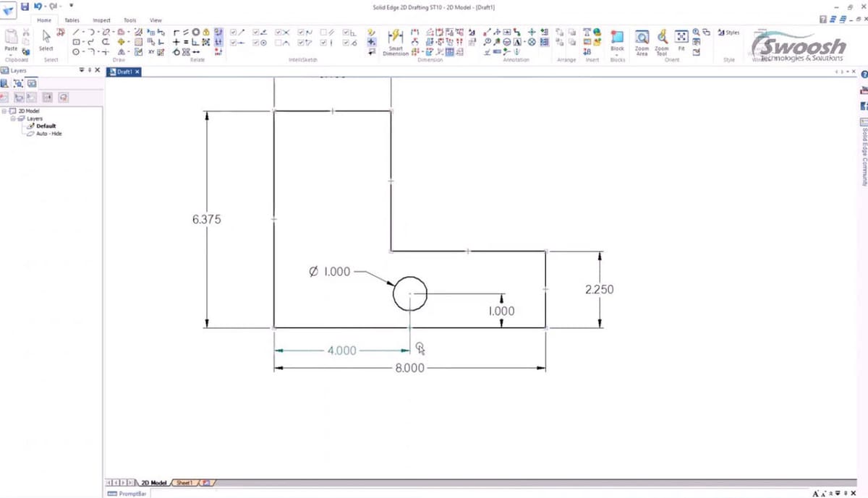Image resolution: width=868 pixels, height=498 pixels.
Task: Toggle the IntelliSketch center point checkbox
Action: point(255,43)
